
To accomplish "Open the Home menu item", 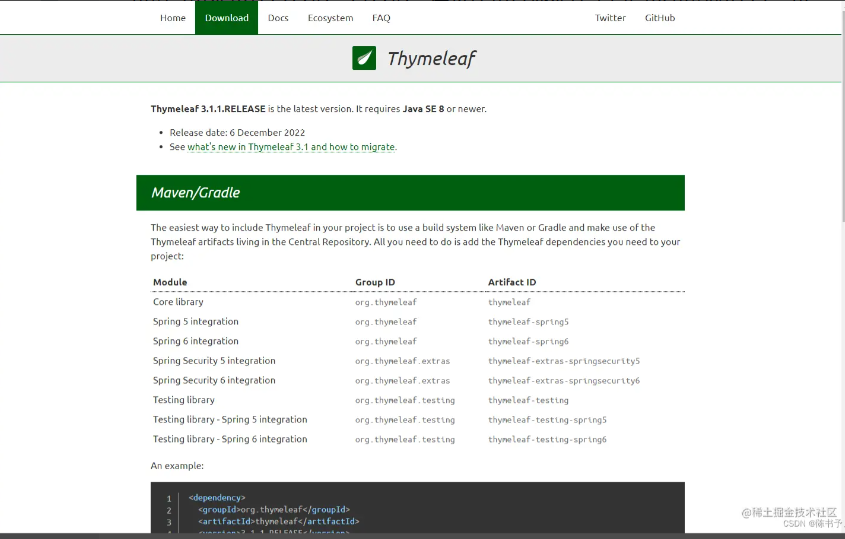I will click(172, 18).
